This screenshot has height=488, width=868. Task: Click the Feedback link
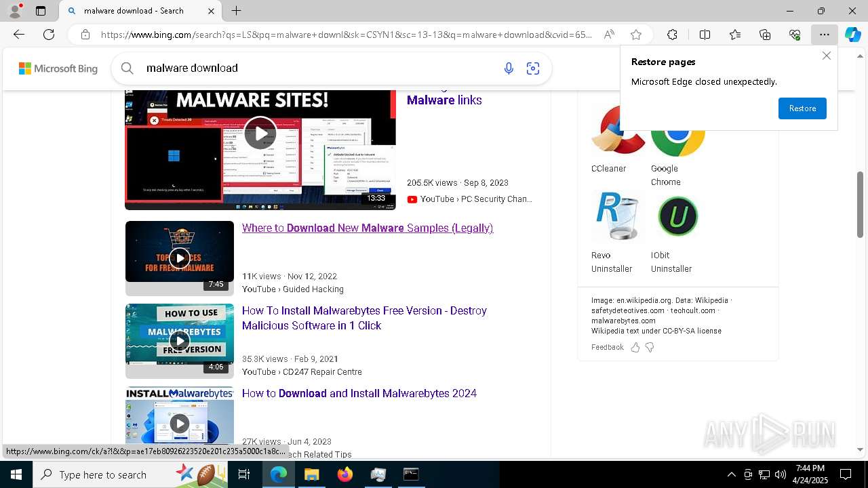(607, 347)
